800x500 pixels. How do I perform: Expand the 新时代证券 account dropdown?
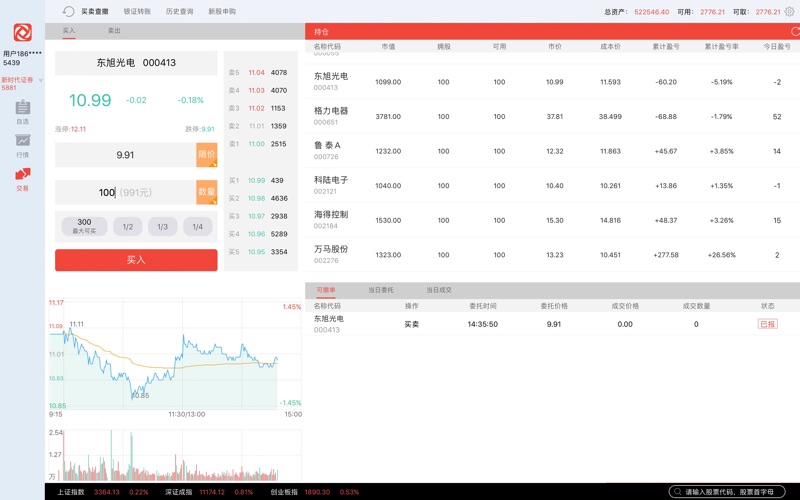click(x=41, y=80)
